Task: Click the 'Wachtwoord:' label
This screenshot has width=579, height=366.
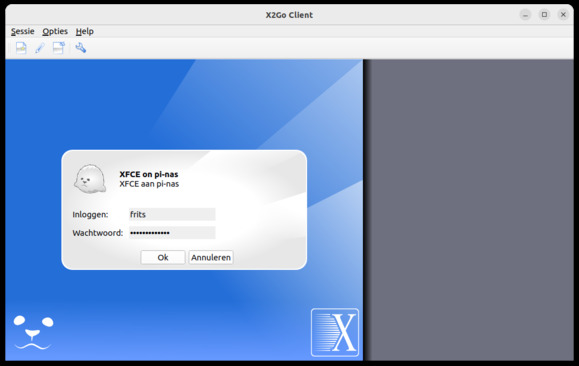Action: click(97, 233)
